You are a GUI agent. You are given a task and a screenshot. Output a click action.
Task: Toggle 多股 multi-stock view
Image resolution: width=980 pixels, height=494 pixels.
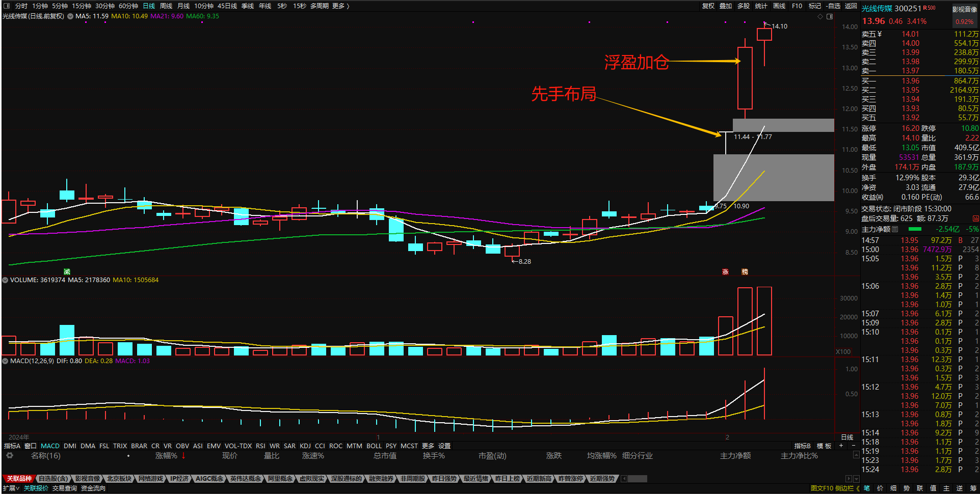(744, 6)
